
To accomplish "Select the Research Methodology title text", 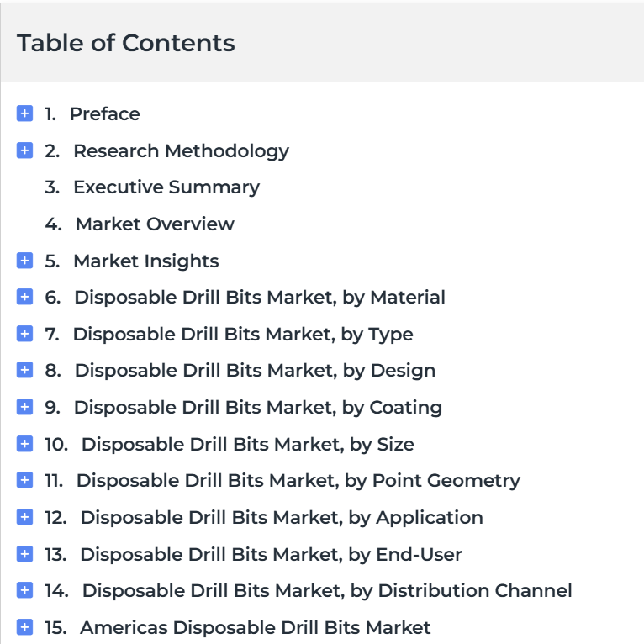I will point(181,151).
